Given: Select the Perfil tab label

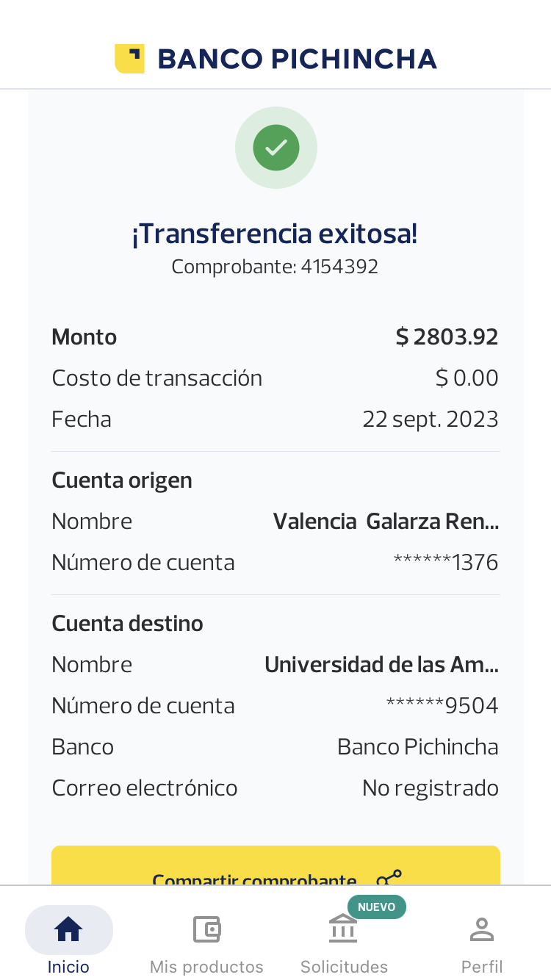Looking at the screenshot, I should [x=482, y=967].
